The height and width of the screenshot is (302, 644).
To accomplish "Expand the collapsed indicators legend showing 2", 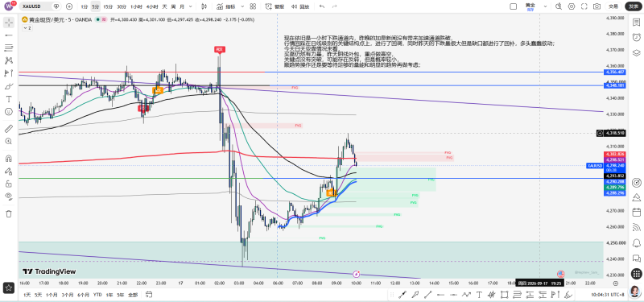I will (27, 28).
